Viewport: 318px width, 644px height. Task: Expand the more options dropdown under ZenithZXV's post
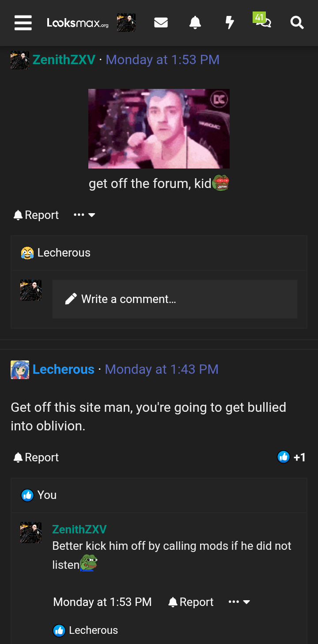pos(84,215)
